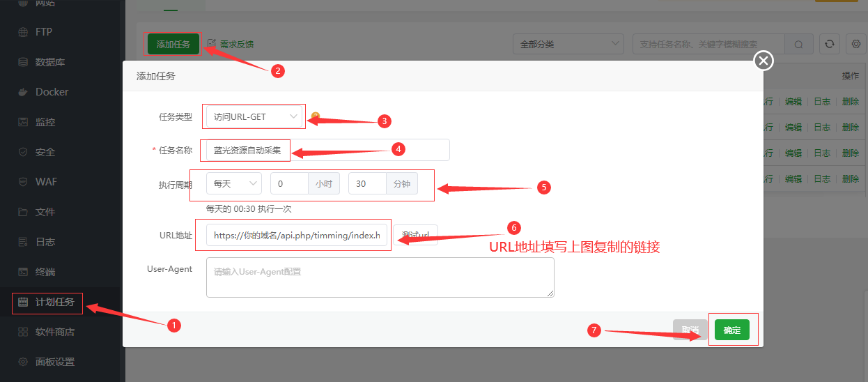Viewport: 868px width, 382px height.
Task: Focus the User-Agent text area
Action: pos(380,277)
